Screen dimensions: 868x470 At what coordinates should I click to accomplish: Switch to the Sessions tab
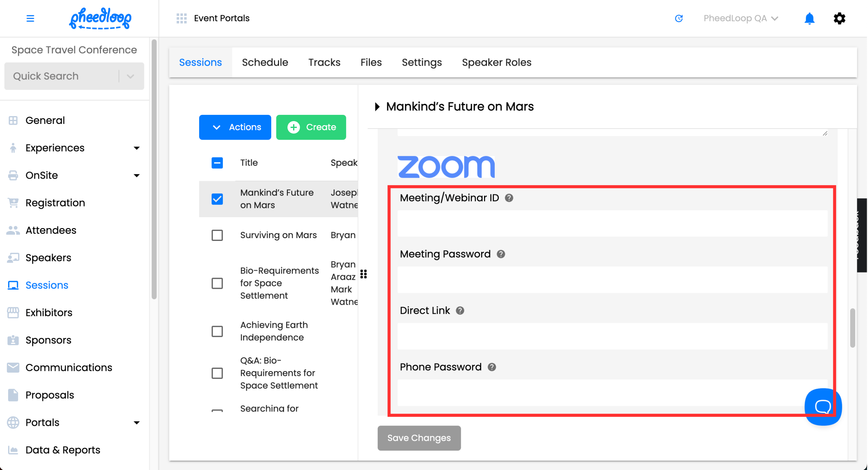200,62
